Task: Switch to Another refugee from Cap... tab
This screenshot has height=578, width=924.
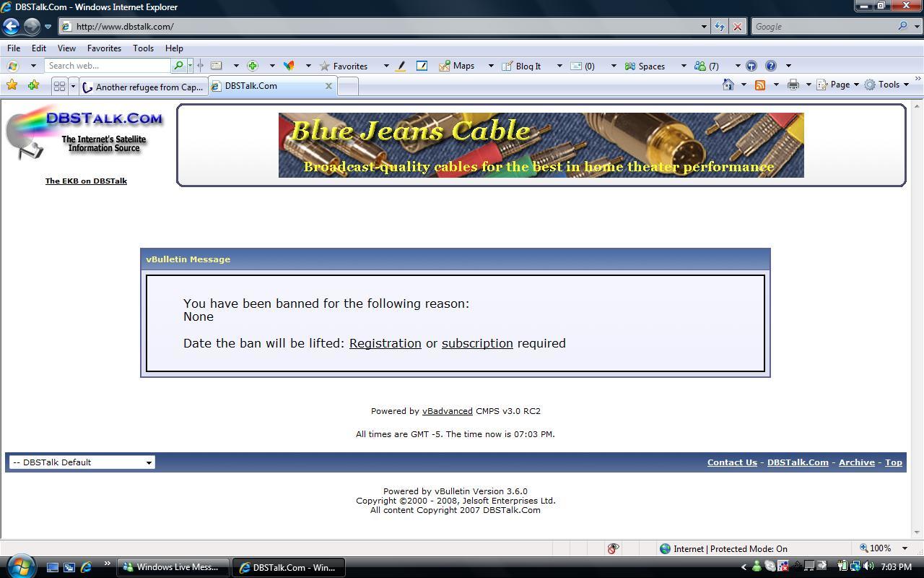Action: [x=143, y=87]
